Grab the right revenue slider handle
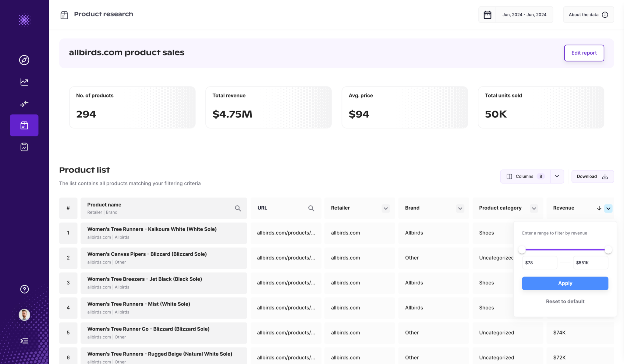The image size is (624, 364). pyautogui.click(x=608, y=250)
